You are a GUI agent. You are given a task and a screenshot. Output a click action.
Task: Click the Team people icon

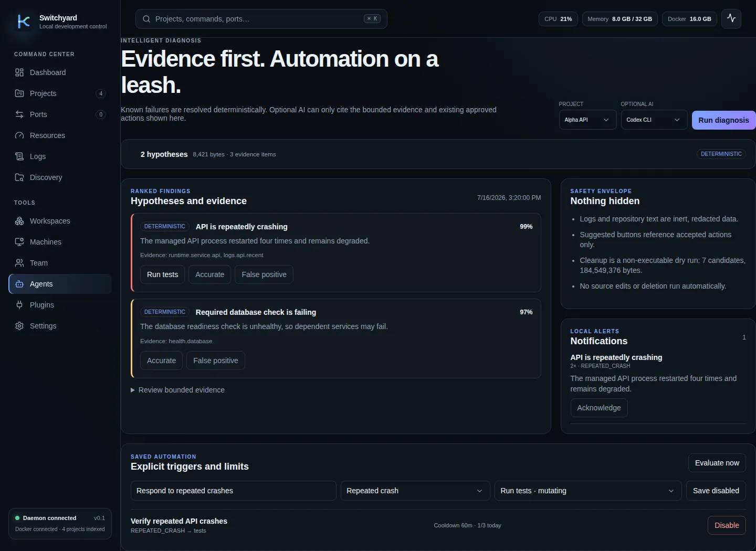19,263
